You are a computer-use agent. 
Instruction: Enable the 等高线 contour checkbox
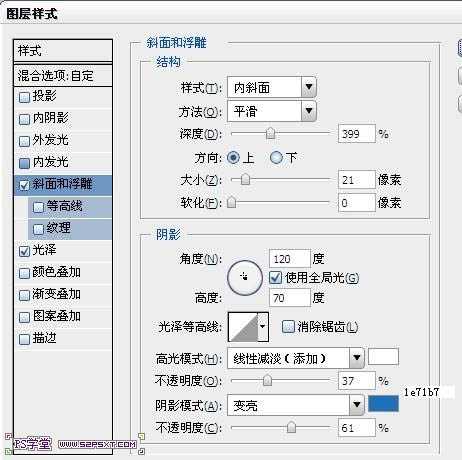[38, 207]
